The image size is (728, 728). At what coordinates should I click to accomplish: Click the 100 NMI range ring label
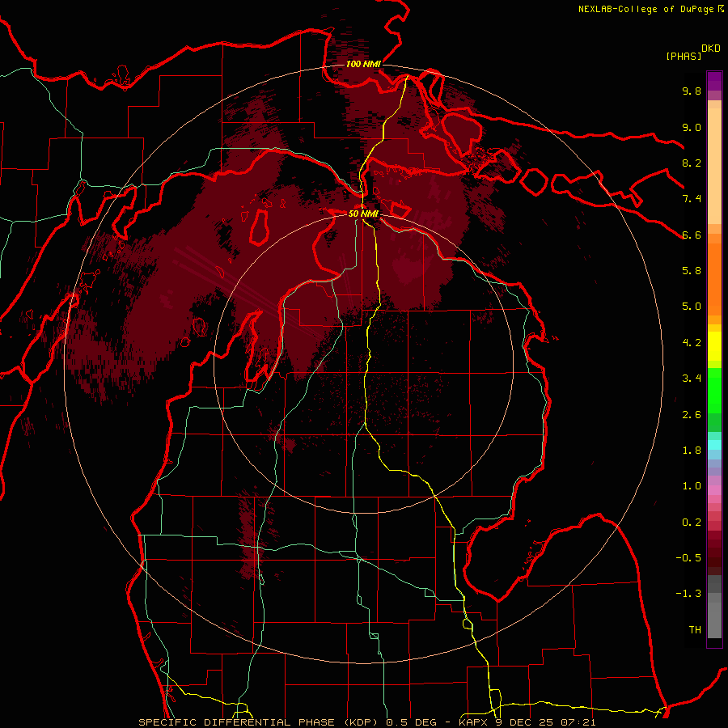click(363, 64)
